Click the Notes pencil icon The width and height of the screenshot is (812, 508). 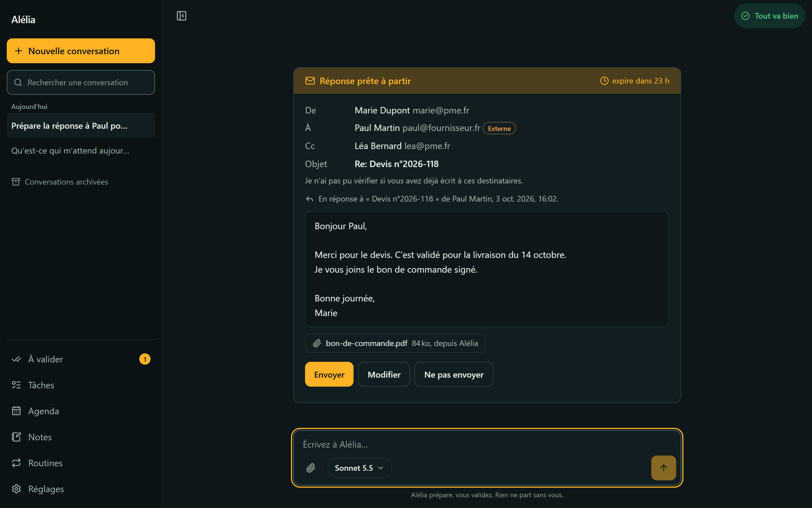pyautogui.click(x=16, y=437)
